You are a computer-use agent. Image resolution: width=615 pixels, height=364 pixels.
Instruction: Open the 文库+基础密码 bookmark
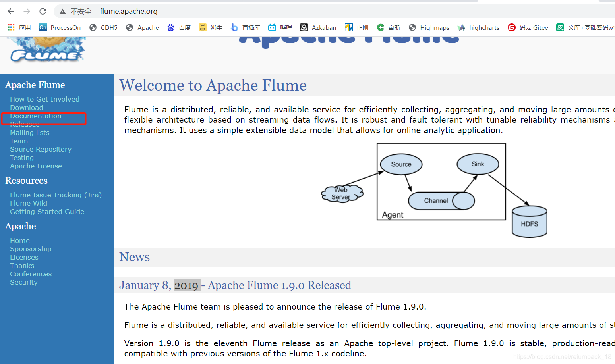pos(586,27)
